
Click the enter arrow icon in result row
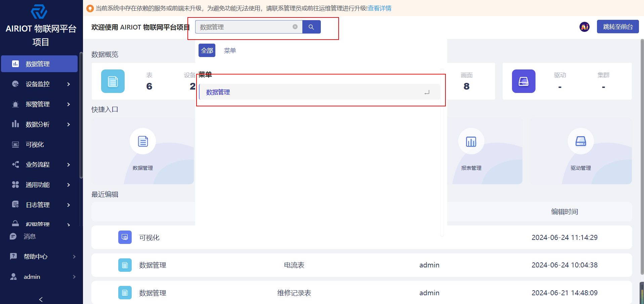[x=427, y=92]
